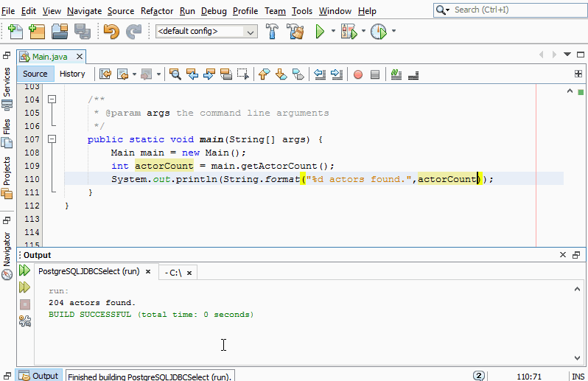Open Output panel settings wrench icon
The width and height of the screenshot is (588, 381).
pos(24,321)
